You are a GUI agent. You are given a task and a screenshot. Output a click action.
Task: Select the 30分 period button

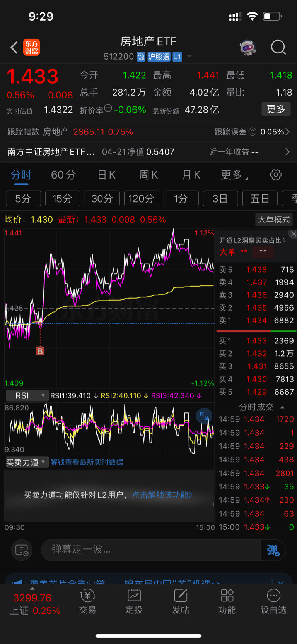pyautogui.click(x=102, y=199)
